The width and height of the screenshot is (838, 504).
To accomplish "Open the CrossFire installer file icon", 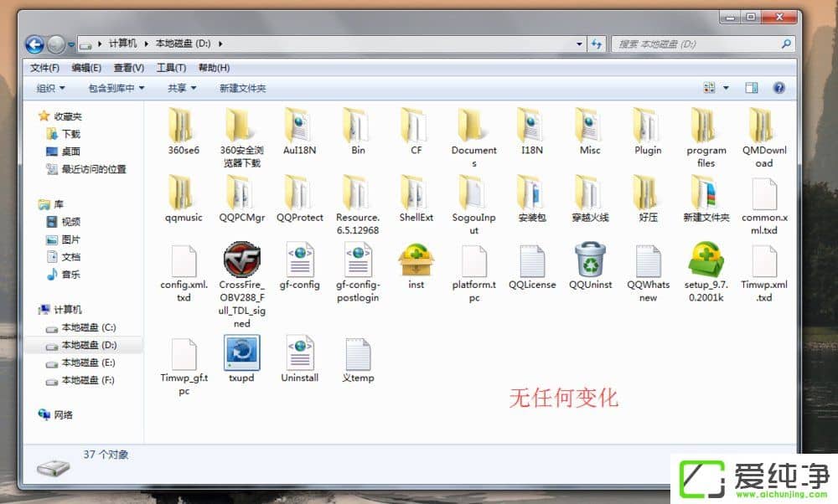I will [241, 260].
